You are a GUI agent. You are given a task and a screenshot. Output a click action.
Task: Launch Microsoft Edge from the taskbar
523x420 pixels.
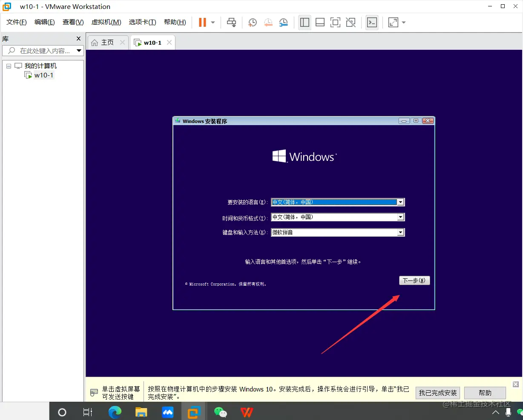(x=115, y=412)
